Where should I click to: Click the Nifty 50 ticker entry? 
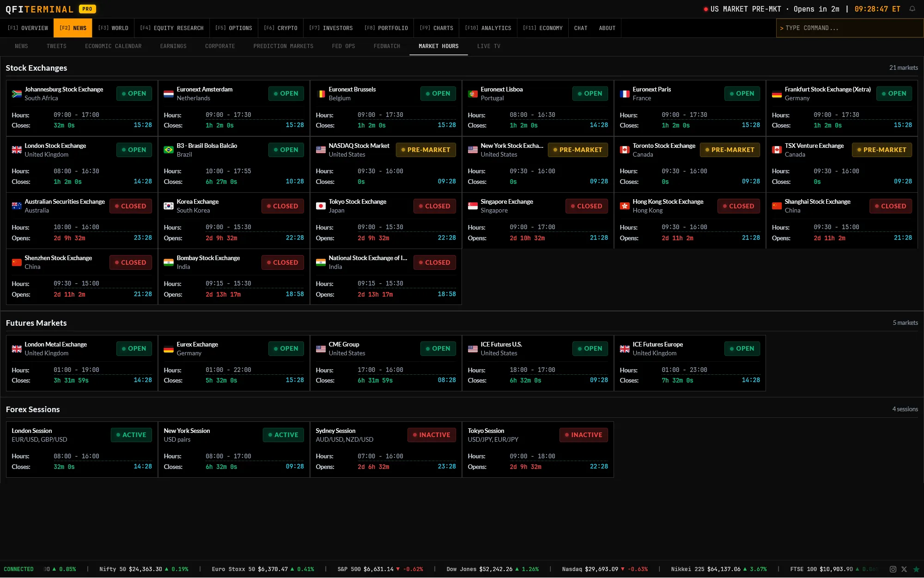coord(144,569)
